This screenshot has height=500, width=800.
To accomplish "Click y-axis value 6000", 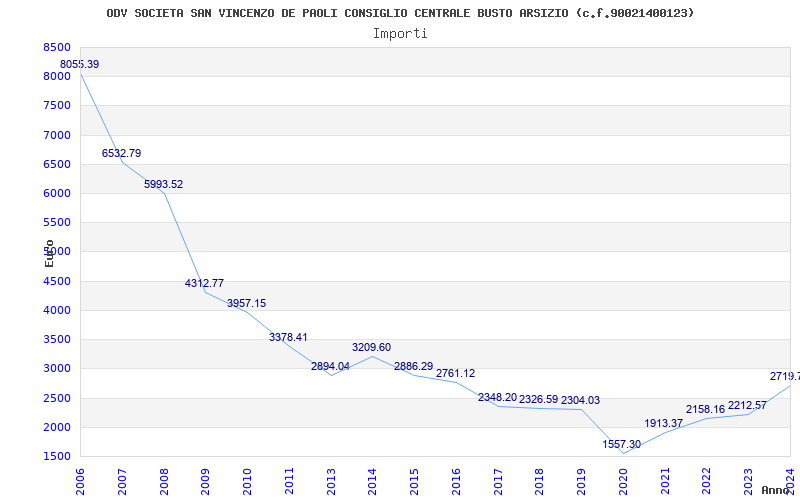I will coord(57,193).
